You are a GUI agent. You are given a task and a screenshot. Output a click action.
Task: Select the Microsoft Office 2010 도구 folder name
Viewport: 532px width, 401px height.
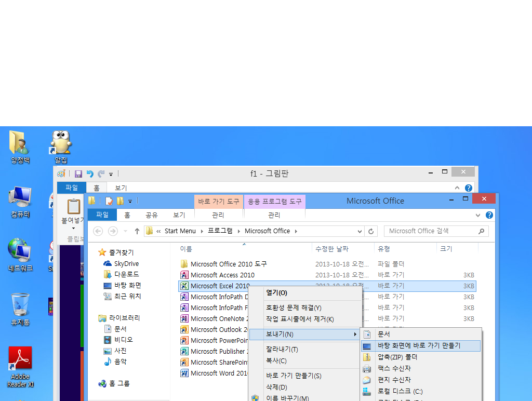click(x=229, y=264)
